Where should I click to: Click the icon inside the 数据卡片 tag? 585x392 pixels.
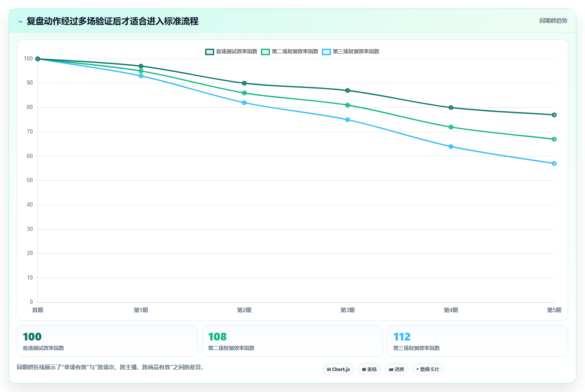(418, 369)
